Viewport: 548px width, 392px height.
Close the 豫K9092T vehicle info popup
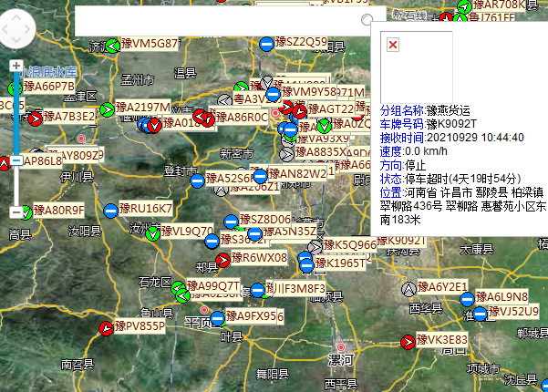point(392,45)
